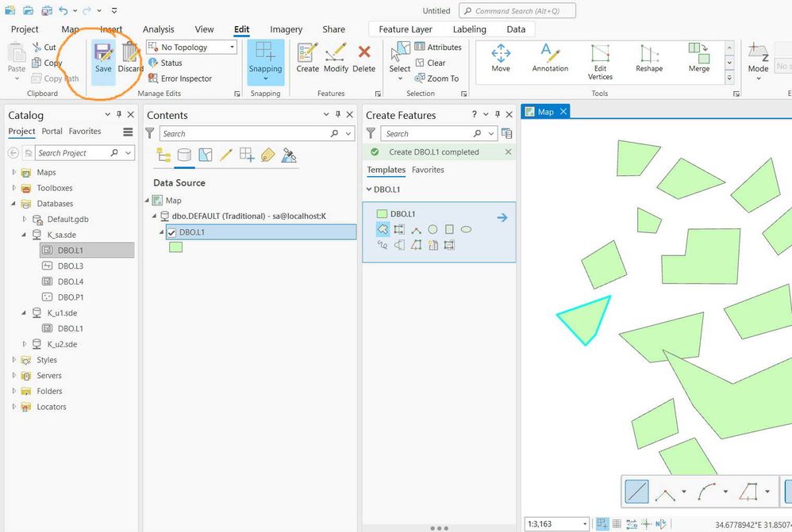Open the View ribbon tab
Image resolution: width=792 pixels, height=532 pixels.
[x=204, y=29]
